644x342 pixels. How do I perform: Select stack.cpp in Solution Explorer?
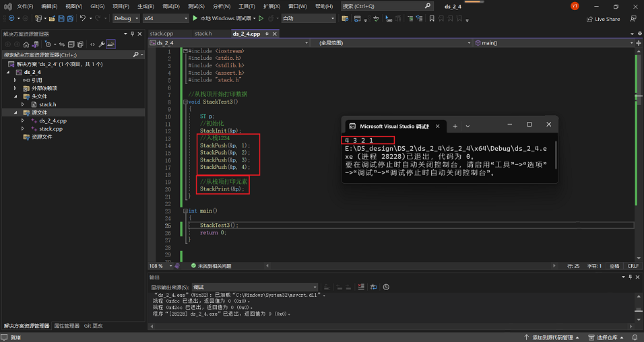point(51,129)
